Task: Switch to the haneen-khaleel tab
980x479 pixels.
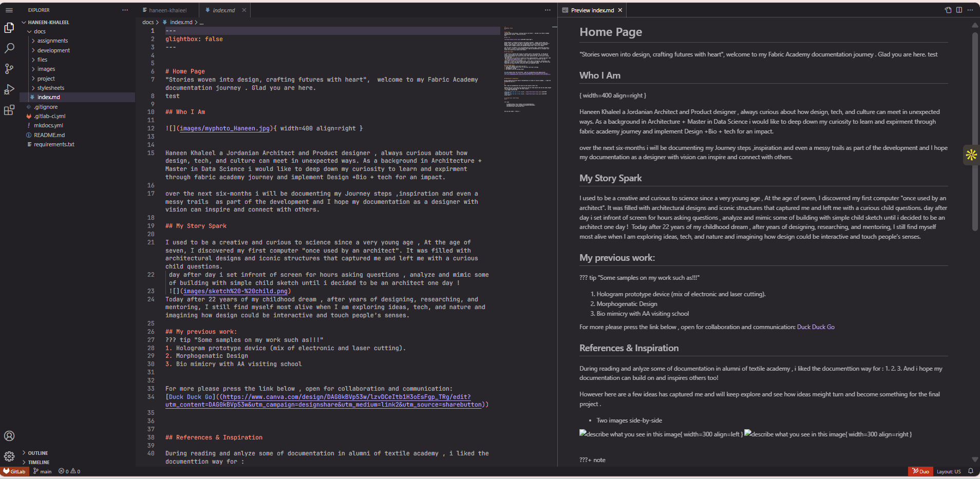Action: tap(167, 10)
